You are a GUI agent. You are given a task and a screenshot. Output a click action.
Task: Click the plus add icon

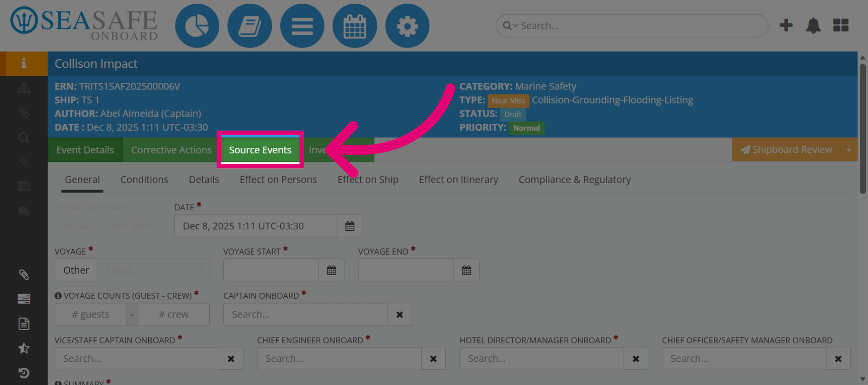pyautogui.click(x=786, y=25)
